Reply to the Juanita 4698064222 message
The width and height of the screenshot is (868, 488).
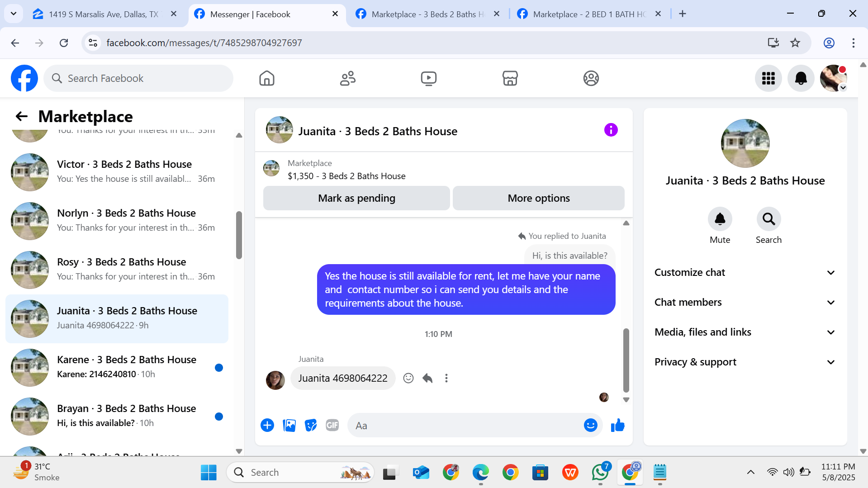427,378
